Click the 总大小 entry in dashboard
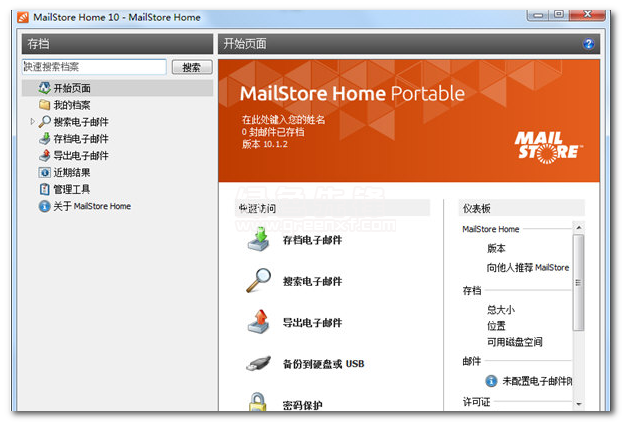The width and height of the screenshot is (622, 422). [501, 309]
